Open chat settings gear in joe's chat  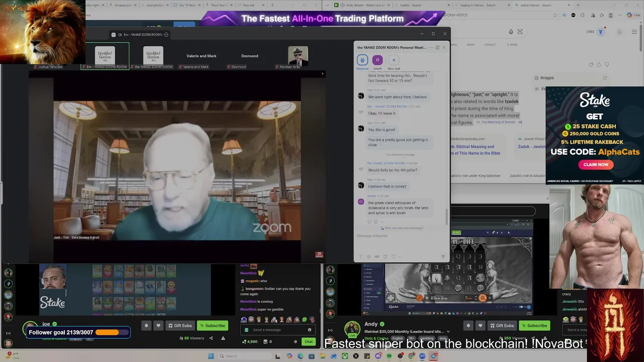(295, 341)
